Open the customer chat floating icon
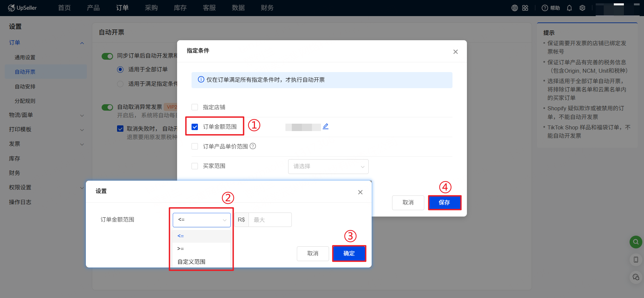Screen dimensions: 644x298 [x=636, y=277]
